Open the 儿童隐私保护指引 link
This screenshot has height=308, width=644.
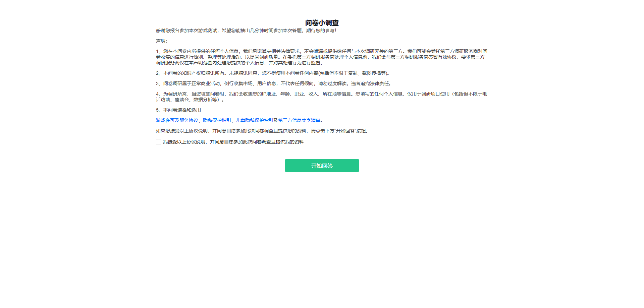[x=255, y=121]
